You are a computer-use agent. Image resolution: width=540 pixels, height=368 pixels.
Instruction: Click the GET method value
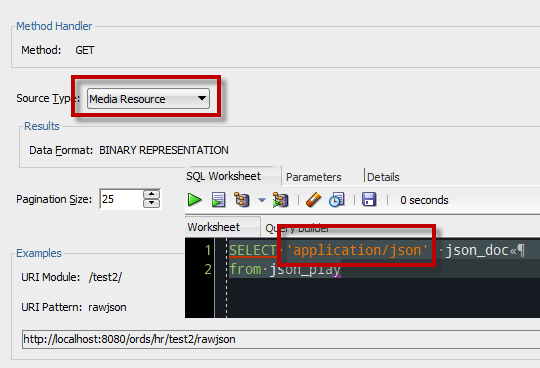(x=85, y=50)
